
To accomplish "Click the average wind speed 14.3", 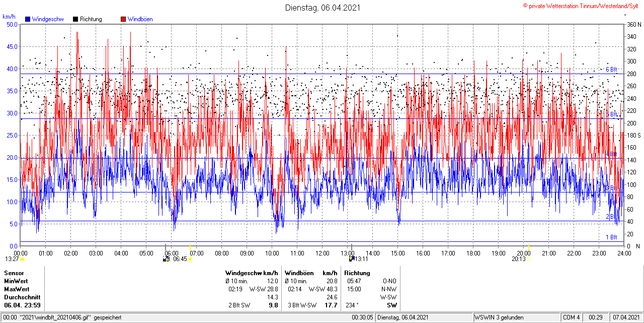I will click(272, 297).
